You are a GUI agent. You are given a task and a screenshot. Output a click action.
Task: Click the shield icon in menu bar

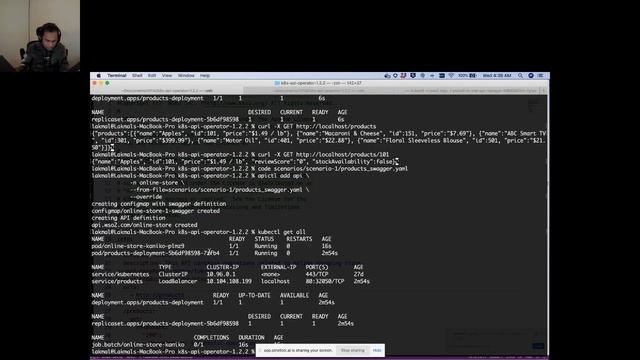point(413,76)
